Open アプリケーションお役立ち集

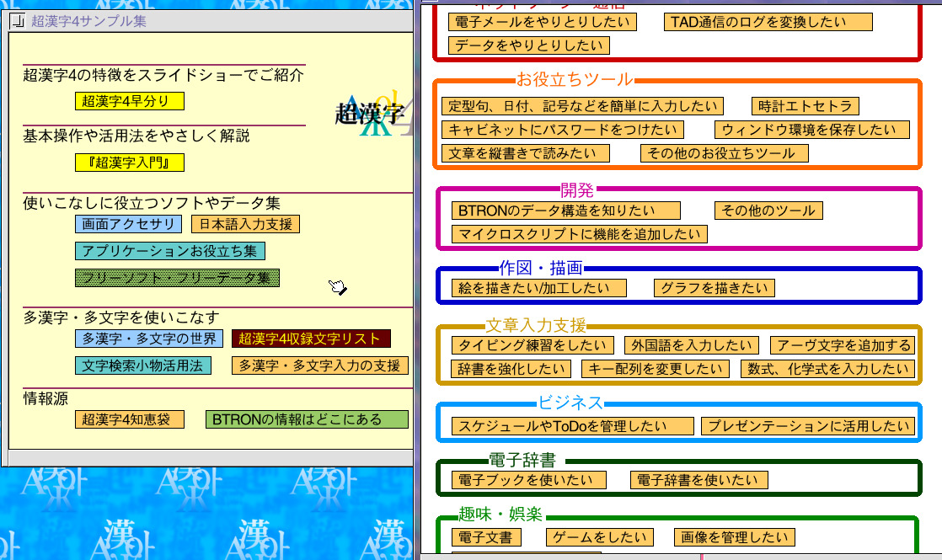point(169,251)
